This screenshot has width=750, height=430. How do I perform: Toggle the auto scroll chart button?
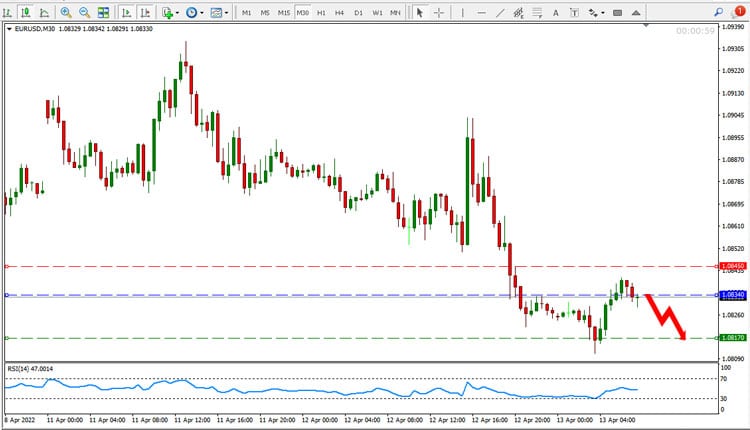click(x=126, y=12)
